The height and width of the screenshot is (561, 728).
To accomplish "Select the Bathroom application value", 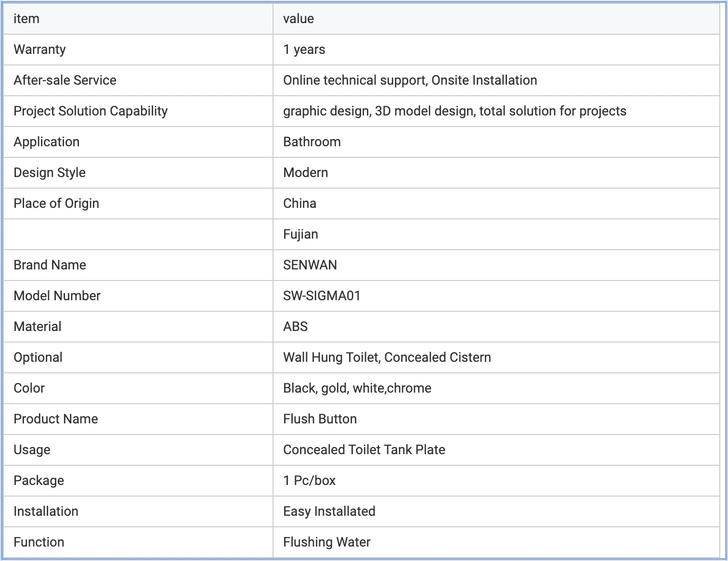I will click(312, 142).
